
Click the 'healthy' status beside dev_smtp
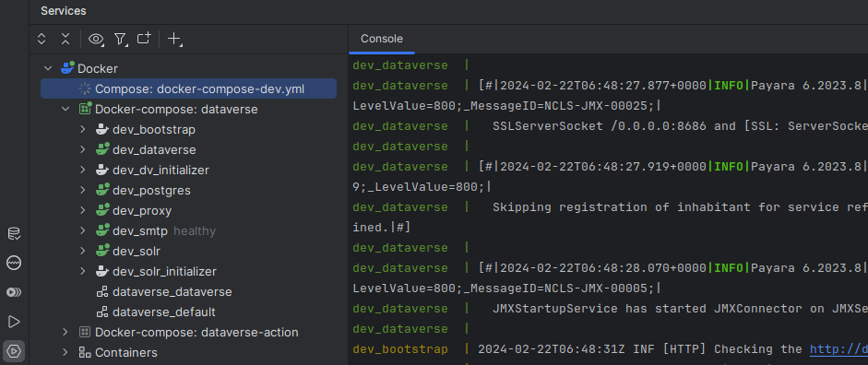pos(195,230)
